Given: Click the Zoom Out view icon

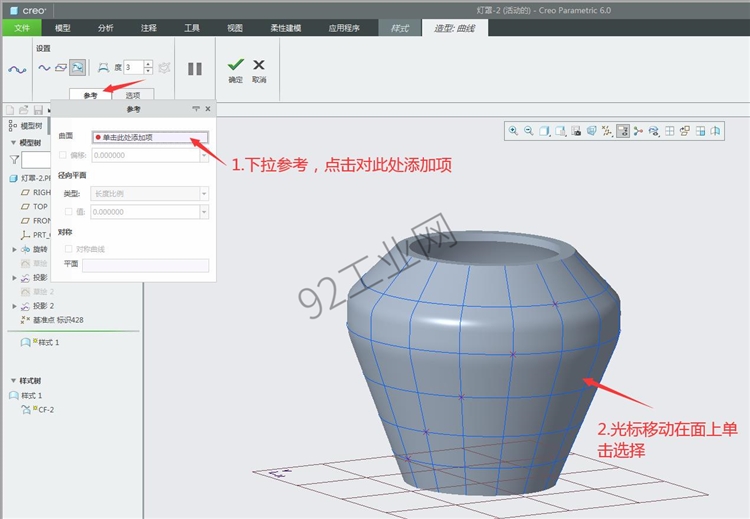Looking at the screenshot, I should point(529,131).
